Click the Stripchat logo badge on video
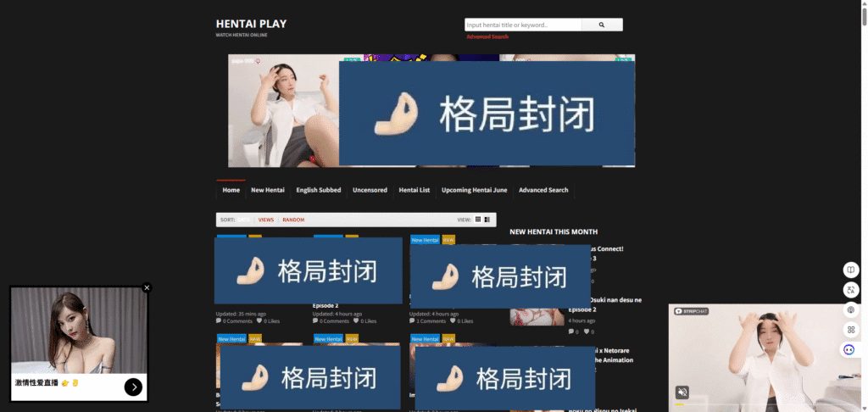Image resolution: width=868 pixels, height=412 pixels. tap(691, 311)
